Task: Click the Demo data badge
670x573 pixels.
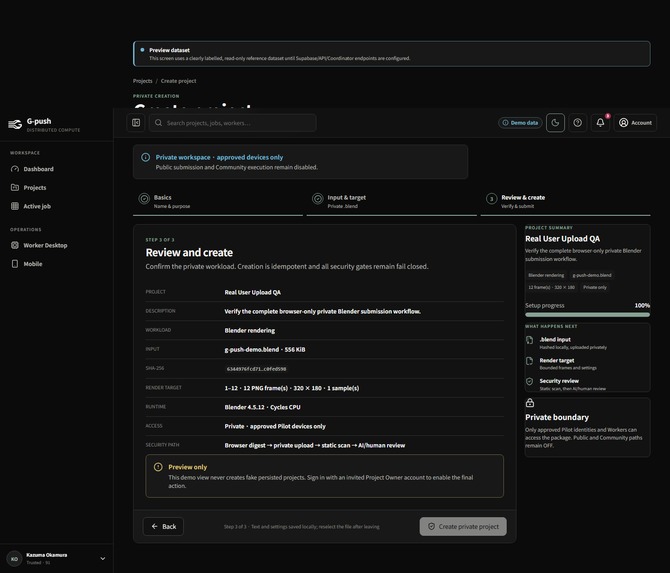Action: (520, 123)
